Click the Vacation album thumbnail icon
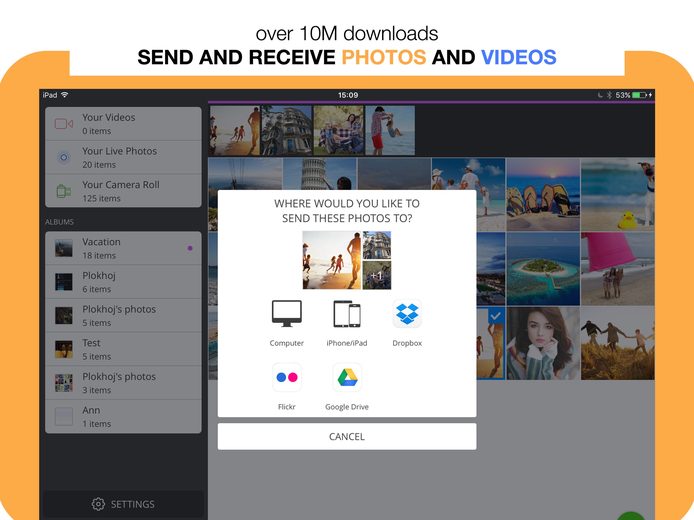694x520 pixels. click(64, 248)
